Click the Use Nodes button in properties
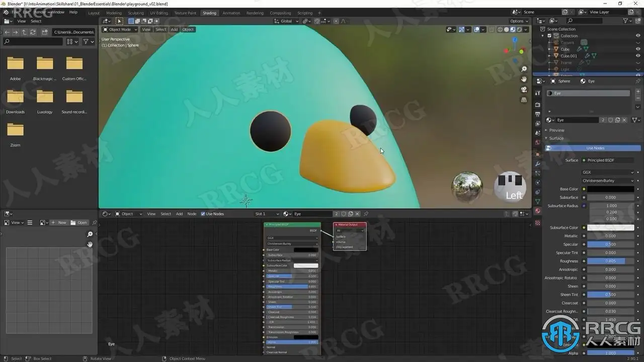 click(593, 148)
